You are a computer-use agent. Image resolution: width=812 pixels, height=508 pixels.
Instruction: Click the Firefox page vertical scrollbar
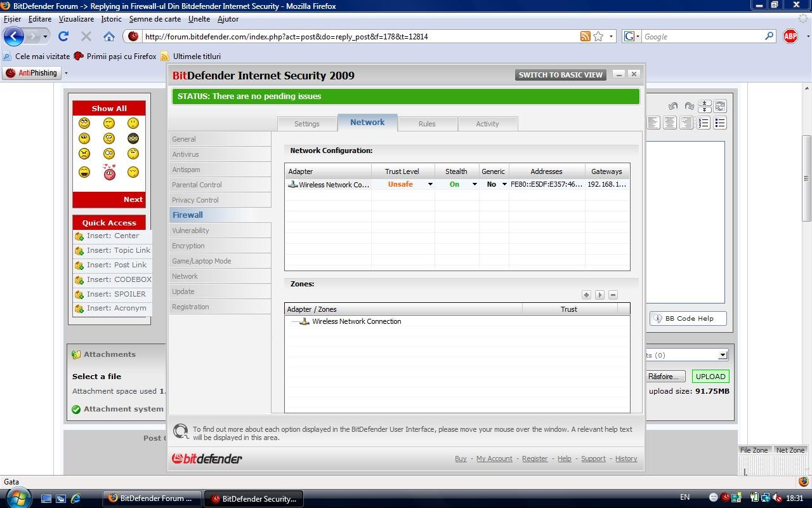(x=806, y=178)
